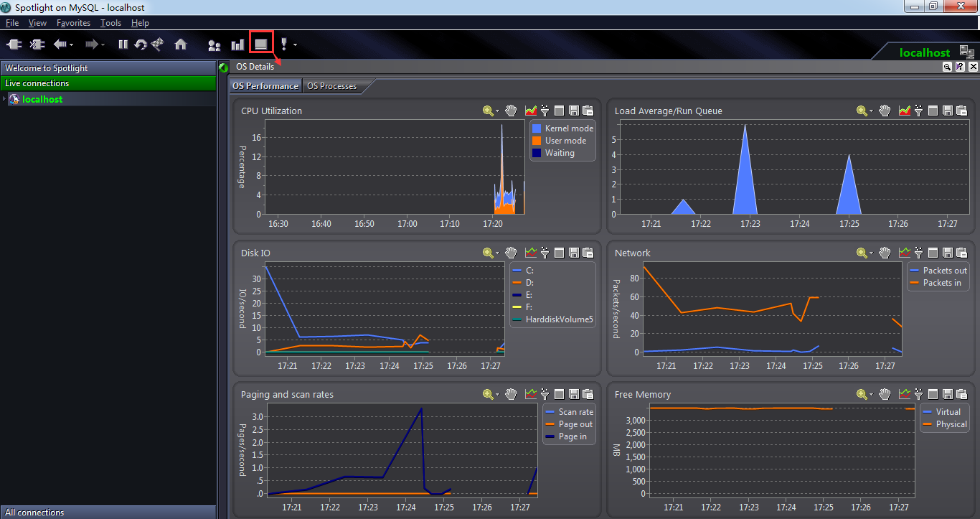The image size is (980, 519).
Task: Open the Tools menu
Action: (110, 23)
